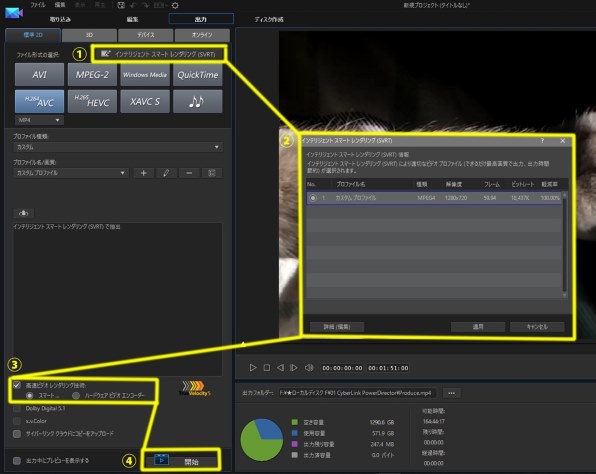596x474 pixels.
Task: Open profile details icon beside minus
Action: pyautogui.click(x=212, y=173)
